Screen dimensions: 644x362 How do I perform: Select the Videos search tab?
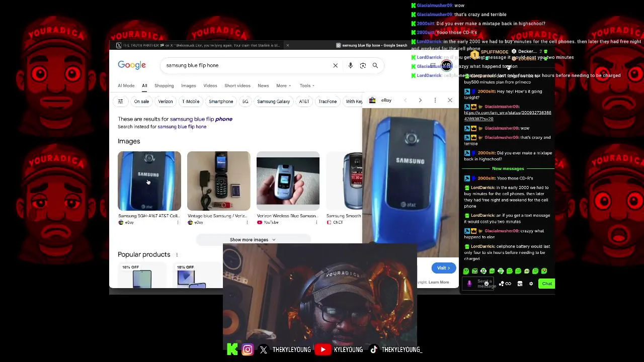[210, 85]
